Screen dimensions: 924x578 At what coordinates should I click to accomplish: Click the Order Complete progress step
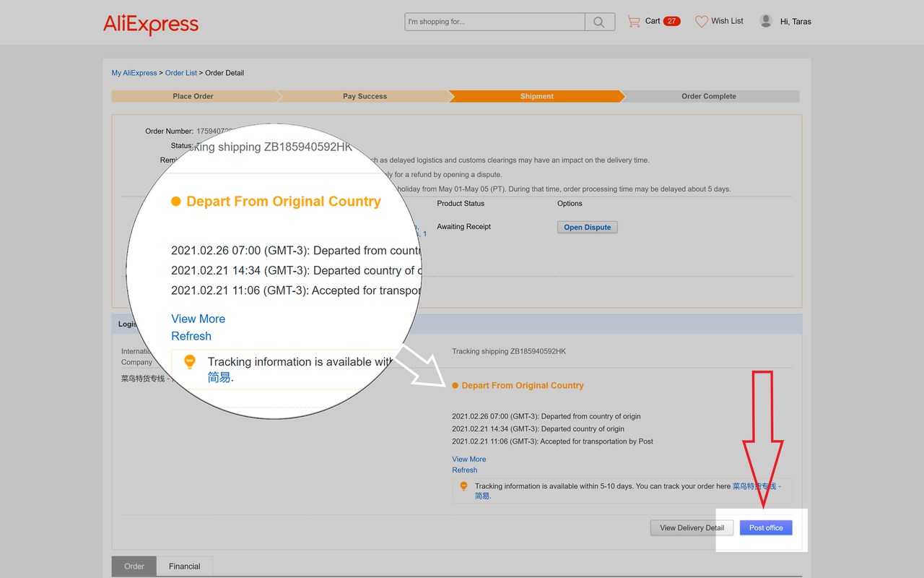click(709, 96)
